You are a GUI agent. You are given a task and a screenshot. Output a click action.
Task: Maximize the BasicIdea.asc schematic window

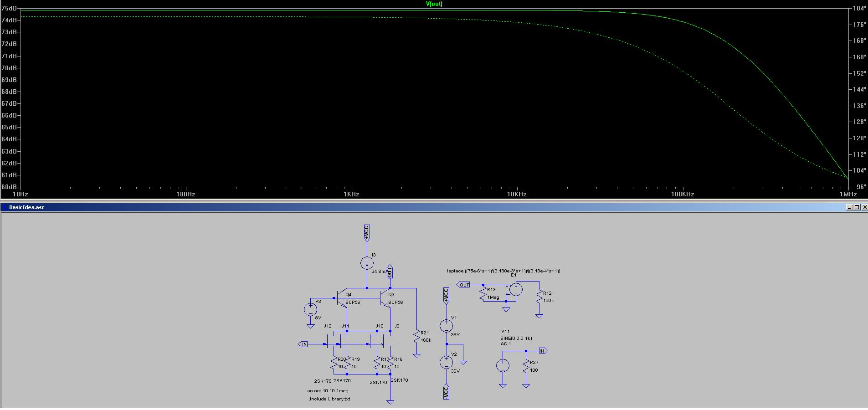[x=857, y=207]
